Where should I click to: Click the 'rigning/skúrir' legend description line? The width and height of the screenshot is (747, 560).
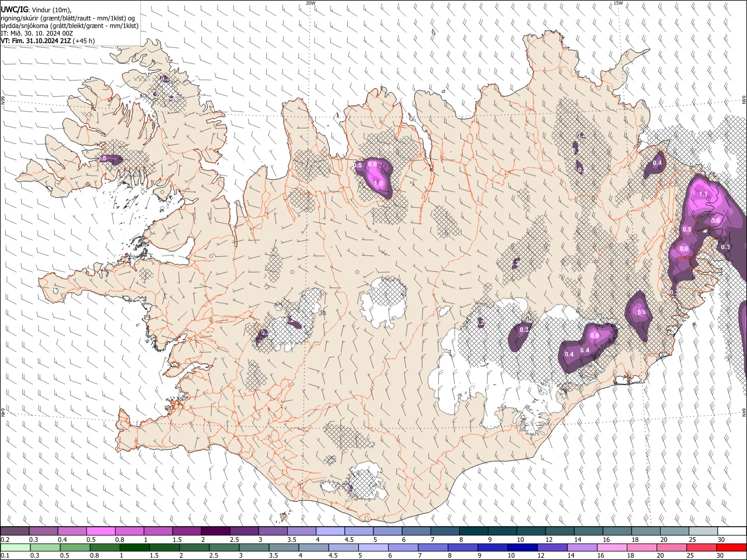coord(68,18)
